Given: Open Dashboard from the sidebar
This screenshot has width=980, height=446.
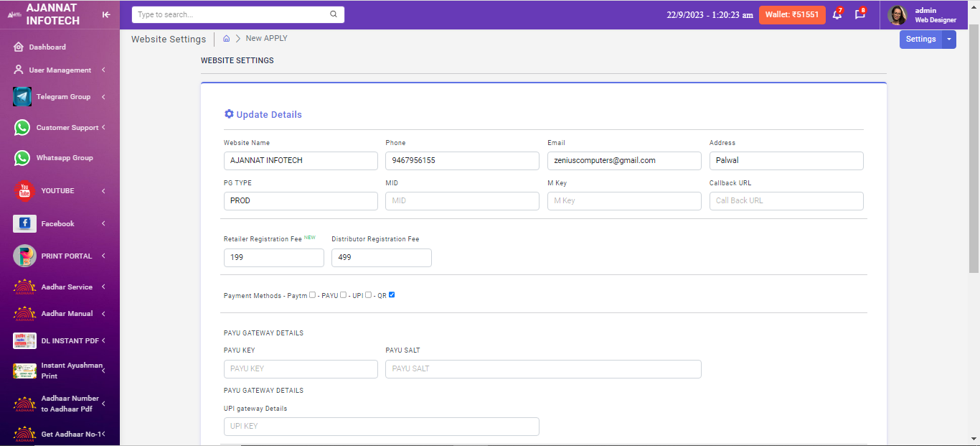Looking at the screenshot, I should tap(47, 47).
